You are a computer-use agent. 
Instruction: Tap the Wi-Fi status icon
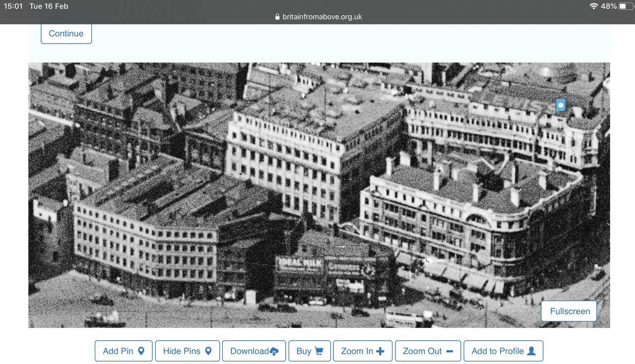[x=593, y=6]
